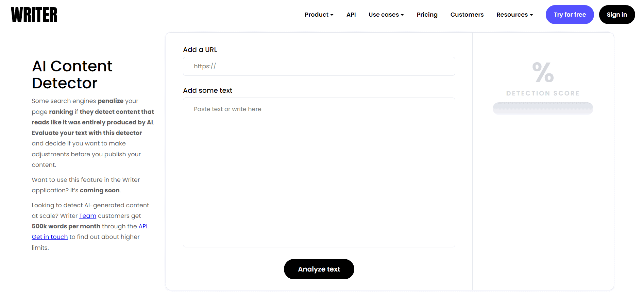The height and width of the screenshot is (297, 644).
Task: Expand the Resources dropdown
Action: click(514, 15)
